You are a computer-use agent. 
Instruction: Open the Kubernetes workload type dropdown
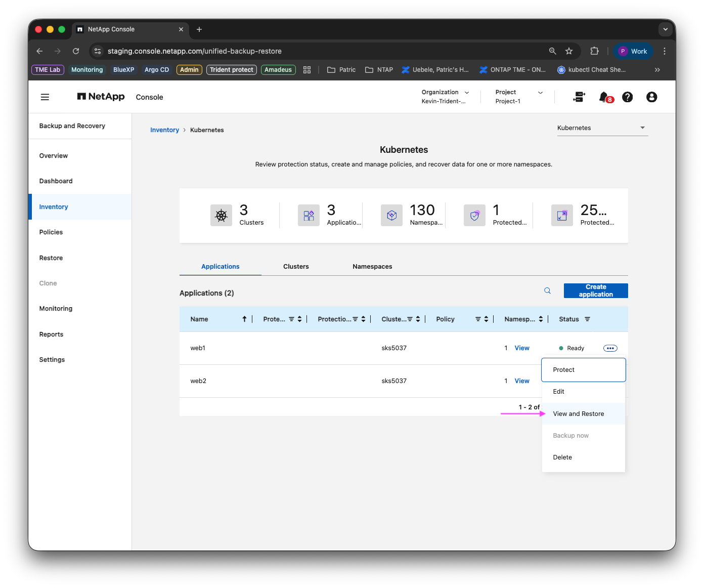pos(602,128)
